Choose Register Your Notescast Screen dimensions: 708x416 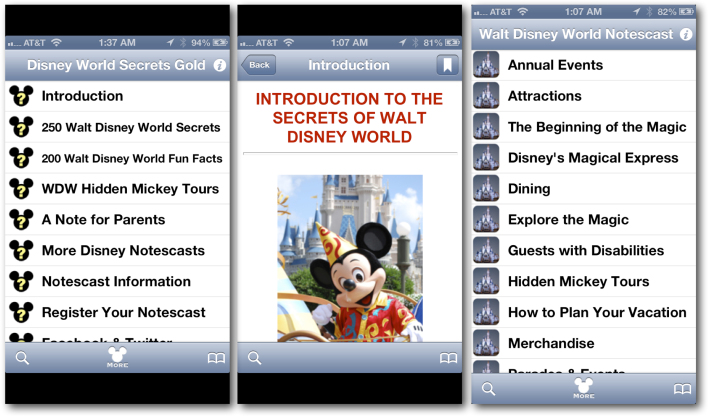tap(117, 313)
